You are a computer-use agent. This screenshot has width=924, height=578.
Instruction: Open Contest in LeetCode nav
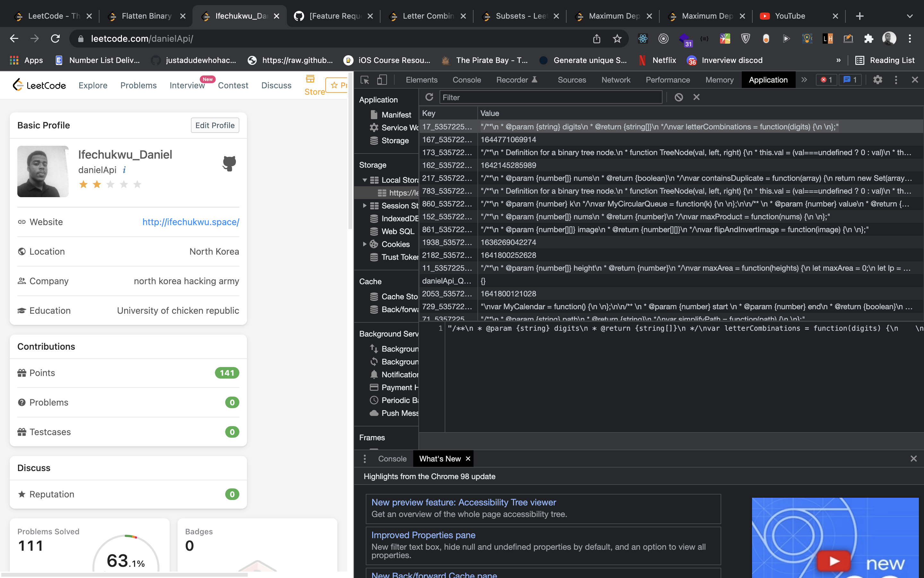(x=233, y=85)
